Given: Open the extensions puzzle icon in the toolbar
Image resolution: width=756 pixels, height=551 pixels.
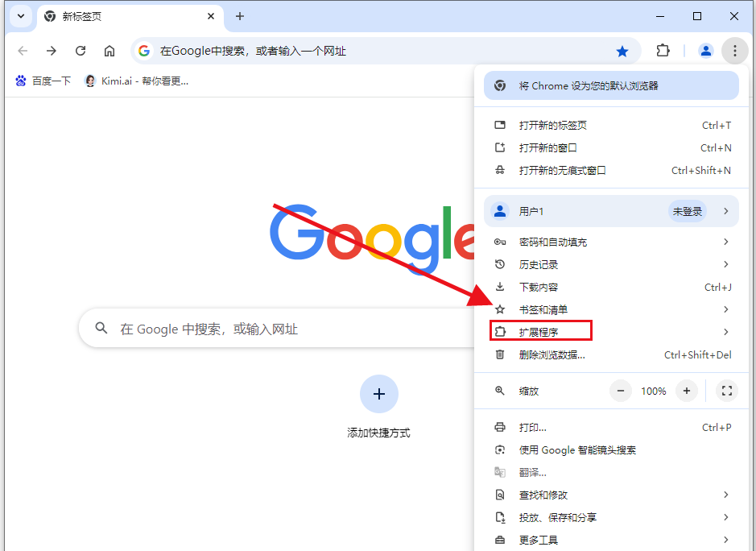Looking at the screenshot, I should click(x=663, y=51).
